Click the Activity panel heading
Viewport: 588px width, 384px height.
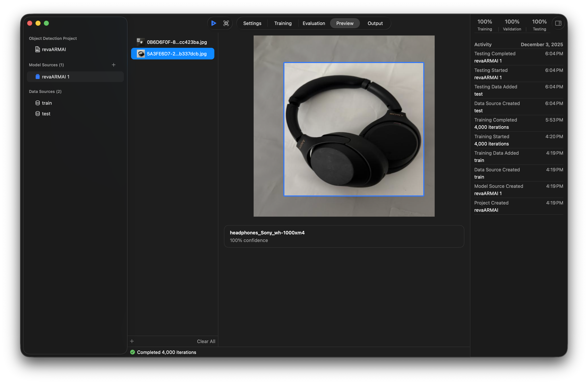coord(483,45)
